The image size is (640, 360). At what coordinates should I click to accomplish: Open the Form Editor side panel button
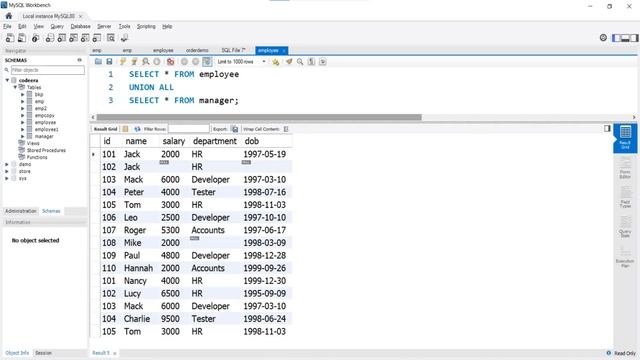click(x=625, y=168)
